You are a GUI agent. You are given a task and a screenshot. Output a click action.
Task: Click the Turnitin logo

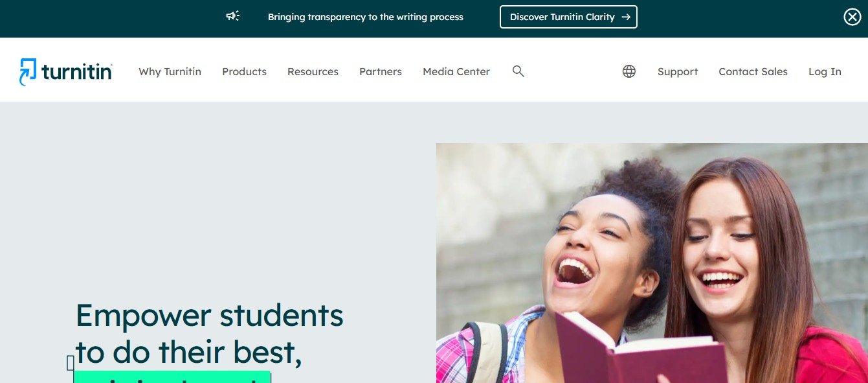[65, 72]
